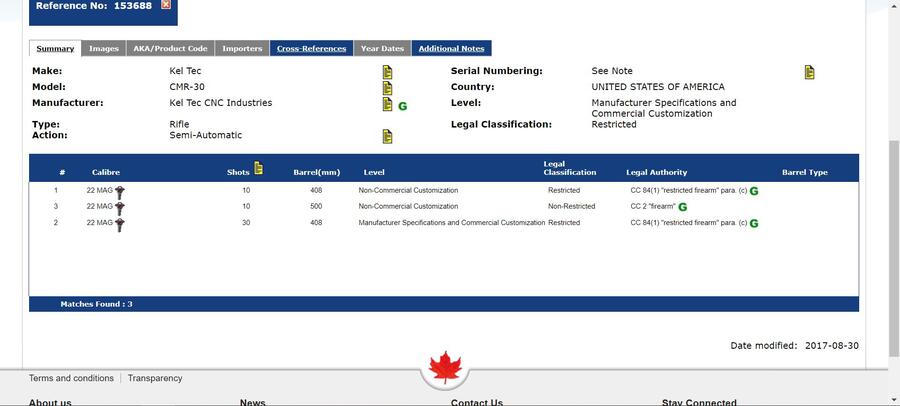Sort by Barrel(mm) column header
The image size is (900, 406).
[317, 172]
